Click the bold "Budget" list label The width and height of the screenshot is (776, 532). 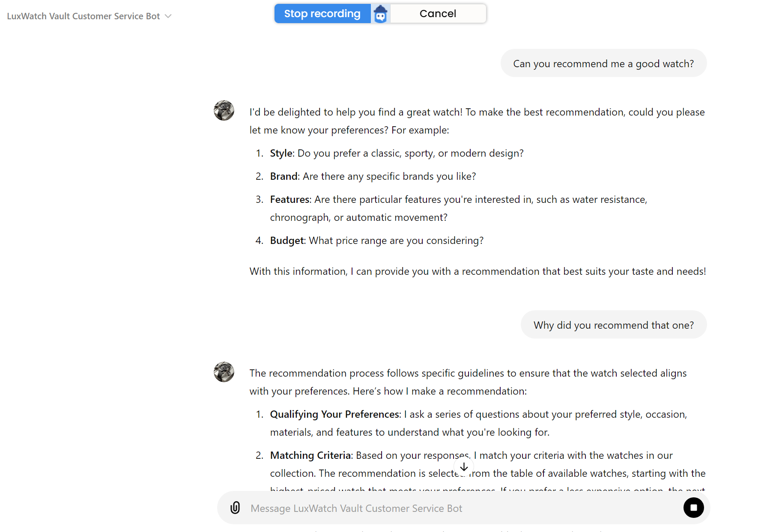click(x=287, y=241)
